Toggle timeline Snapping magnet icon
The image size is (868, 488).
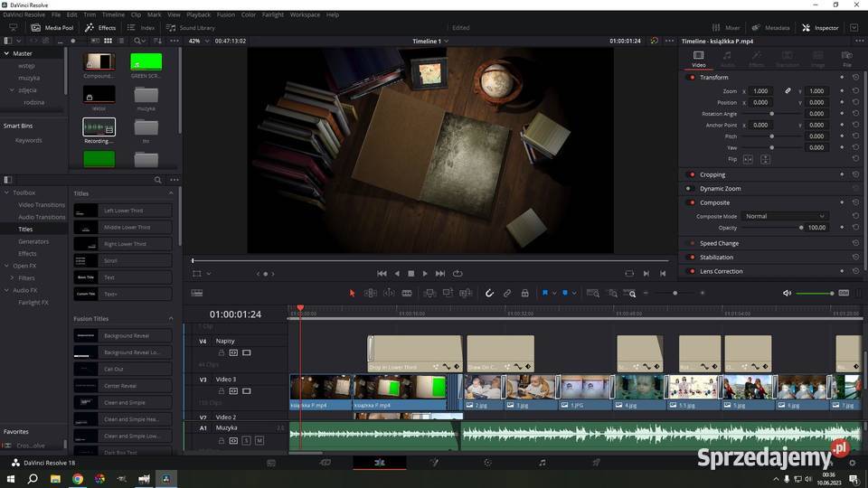pos(489,293)
